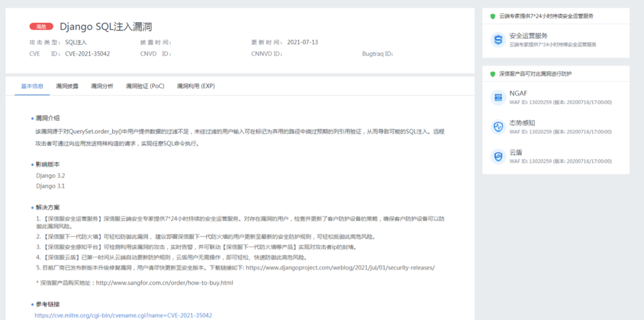Open the cve.mitre.org CVE-2021-35042 reference link
644x320 pixels.
point(123,315)
